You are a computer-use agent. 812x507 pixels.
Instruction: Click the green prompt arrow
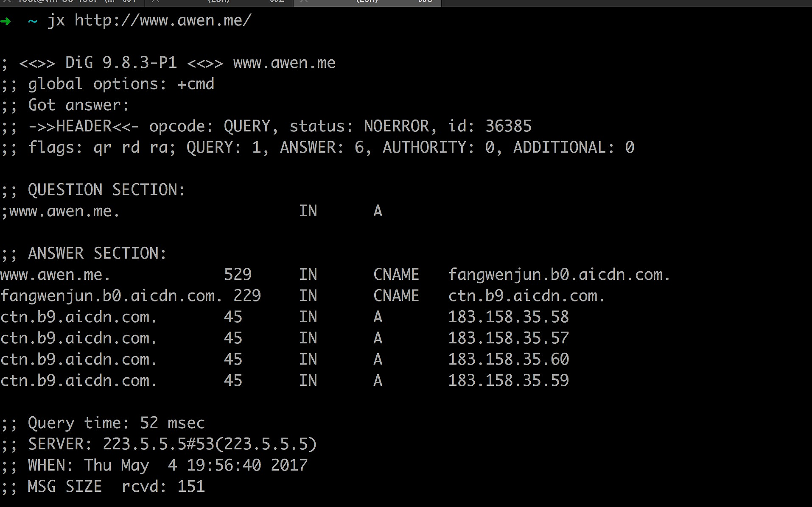click(6, 21)
